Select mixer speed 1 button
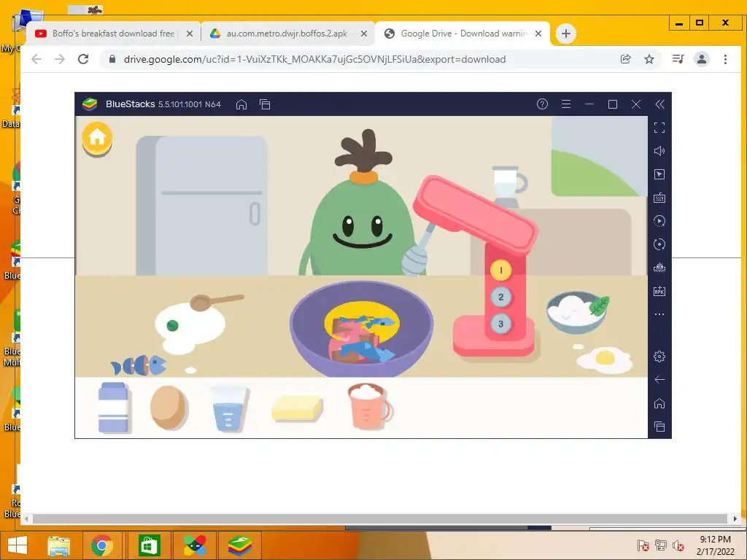Image resolution: width=747 pixels, height=560 pixels. (500, 271)
